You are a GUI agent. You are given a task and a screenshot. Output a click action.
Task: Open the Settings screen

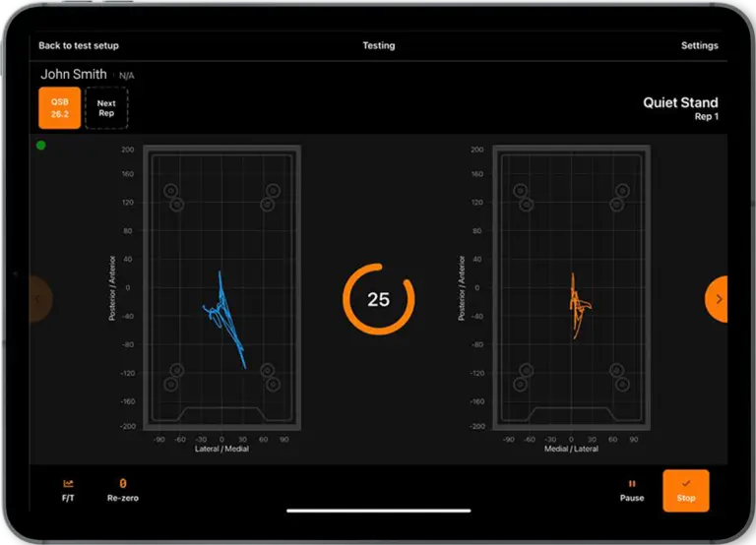[699, 45]
